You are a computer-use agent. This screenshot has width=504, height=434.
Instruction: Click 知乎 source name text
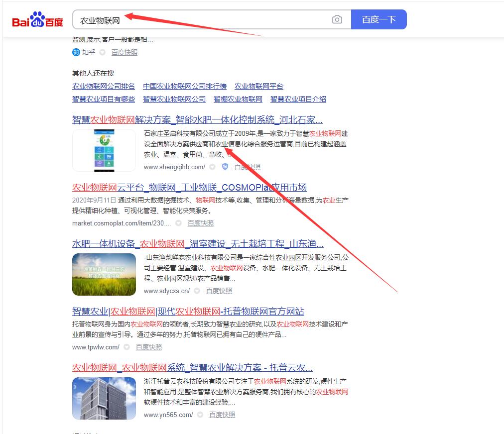tap(88, 52)
